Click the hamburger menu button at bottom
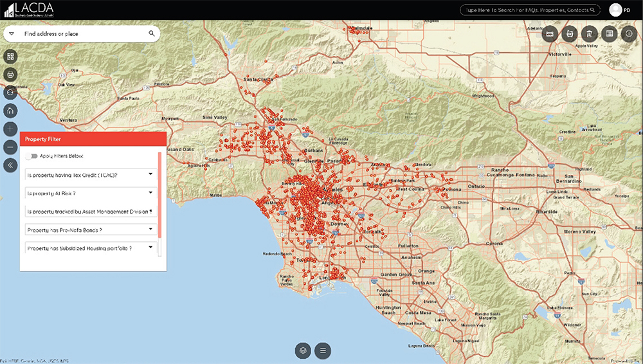 pos(323,350)
